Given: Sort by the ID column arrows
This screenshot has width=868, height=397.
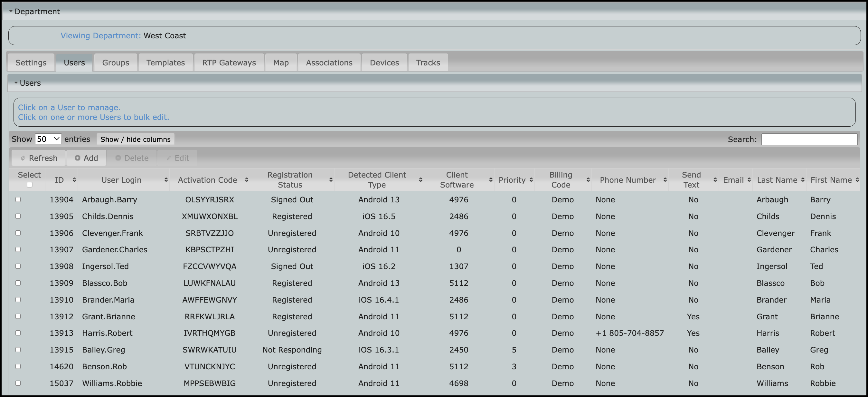Looking at the screenshot, I should click(x=74, y=180).
